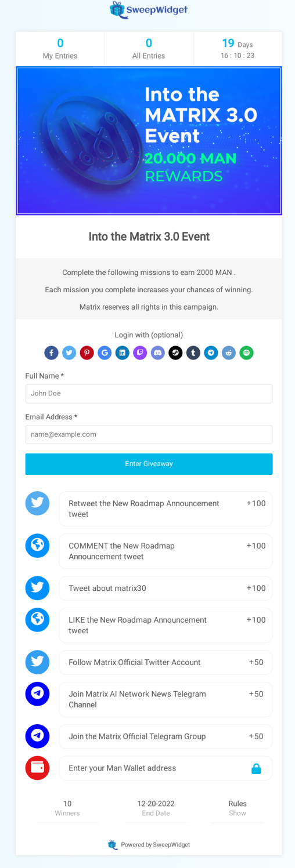295x868 pixels.
Task: Log in with the Discord icon
Action: [x=157, y=353]
